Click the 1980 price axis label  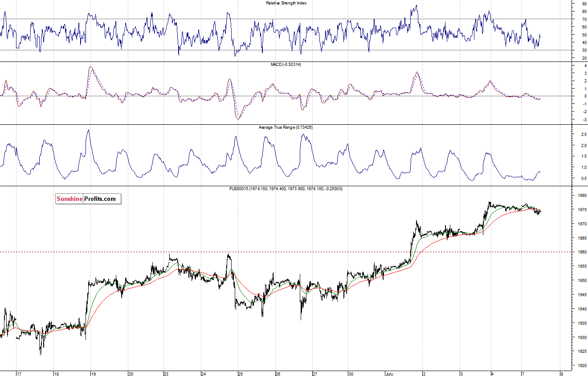[582, 196]
